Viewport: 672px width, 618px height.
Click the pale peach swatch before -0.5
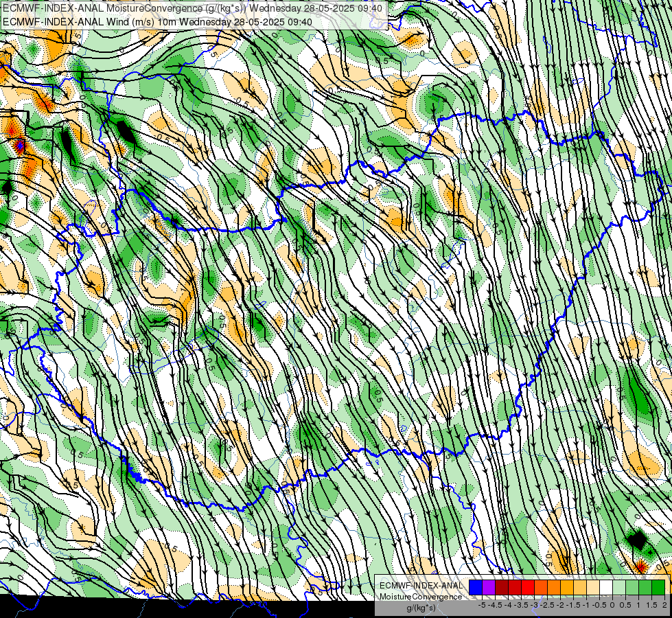[x=593, y=588]
